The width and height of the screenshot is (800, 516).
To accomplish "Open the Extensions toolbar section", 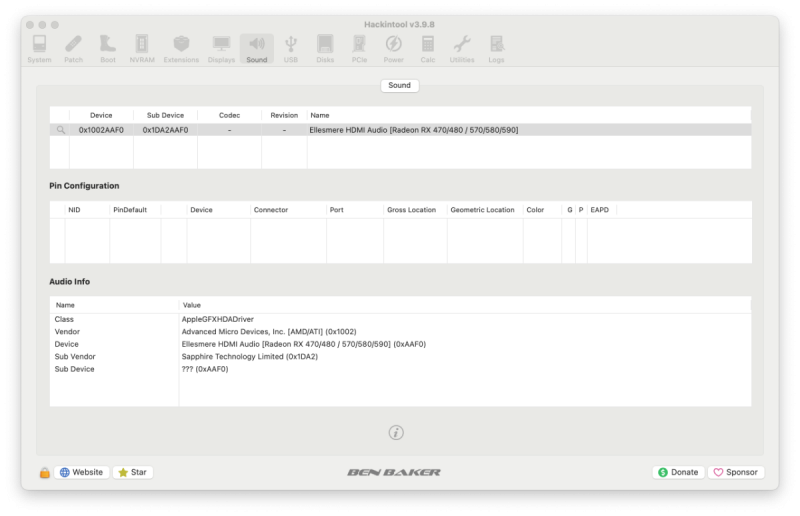I will [x=181, y=49].
